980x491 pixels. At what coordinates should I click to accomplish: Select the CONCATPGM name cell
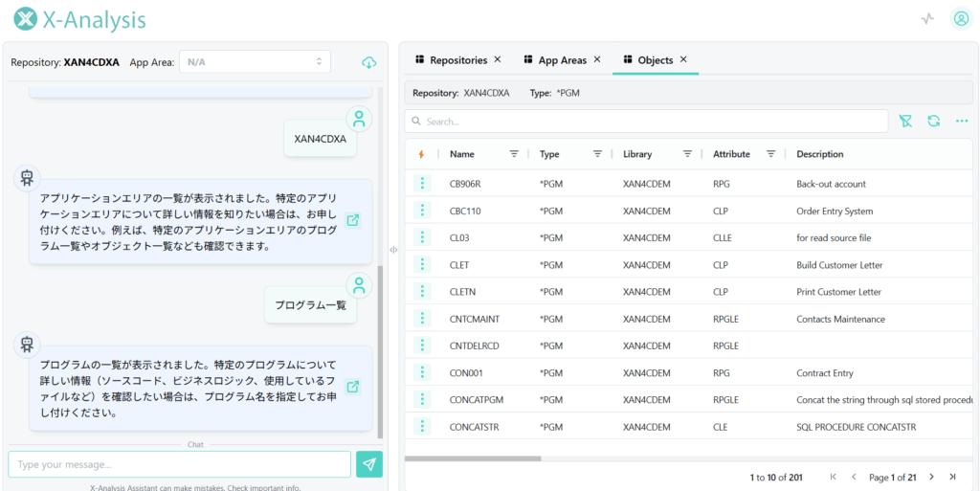pyautogui.click(x=477, y=400)
